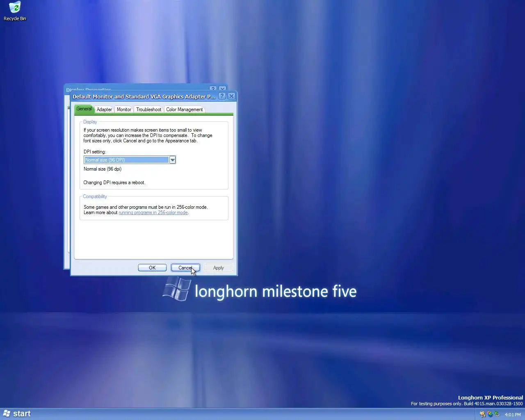The width and height of the screenshot is (525, 420).
Task: Open running programs in 256-color mode link
Action: [153, 212]
